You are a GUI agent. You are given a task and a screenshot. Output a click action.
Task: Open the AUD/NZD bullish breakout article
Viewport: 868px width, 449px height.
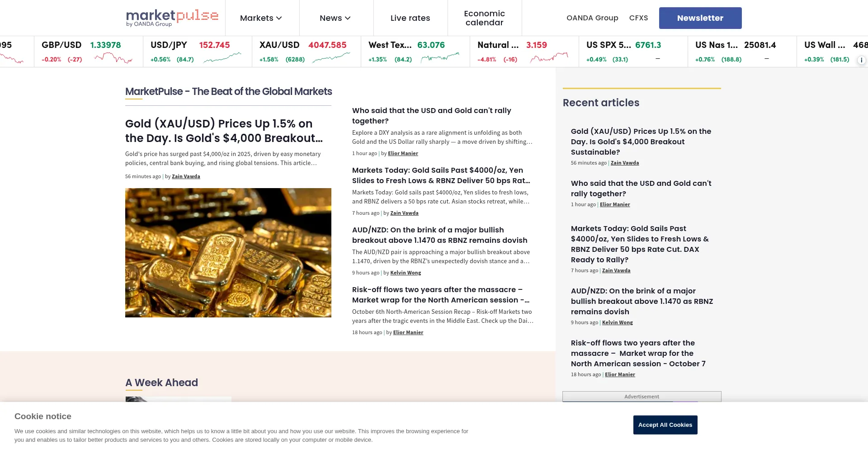tap(439, 235)
